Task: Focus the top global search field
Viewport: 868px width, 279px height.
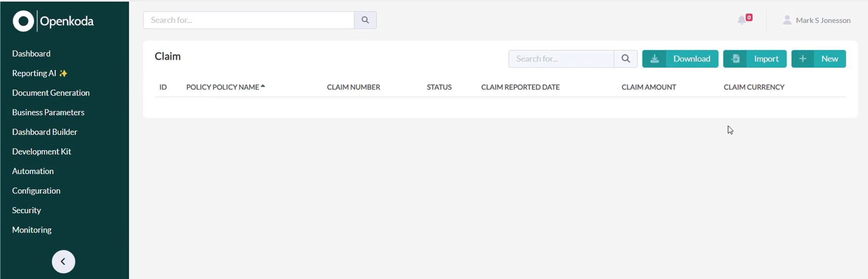Action: (x=249, y=20)
